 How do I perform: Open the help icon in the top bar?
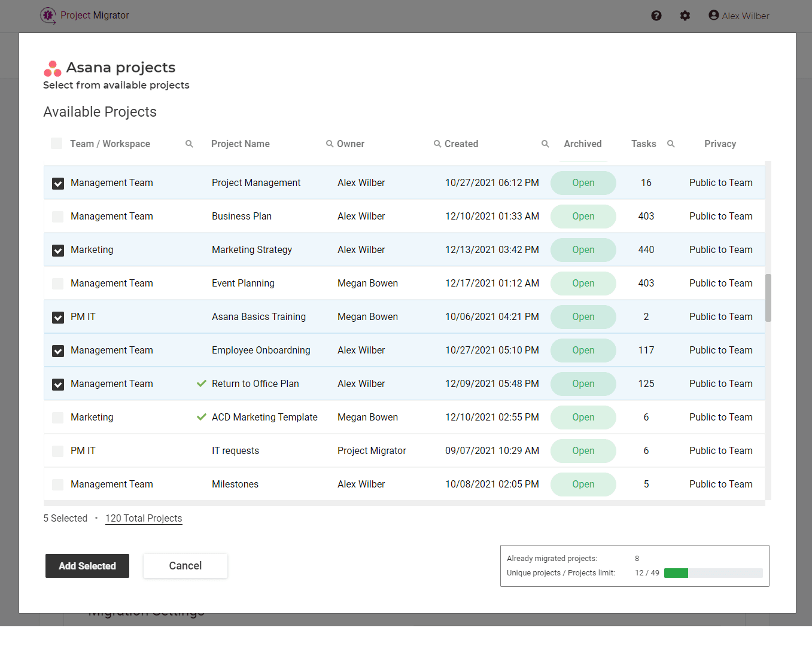(x=656, y=16)
